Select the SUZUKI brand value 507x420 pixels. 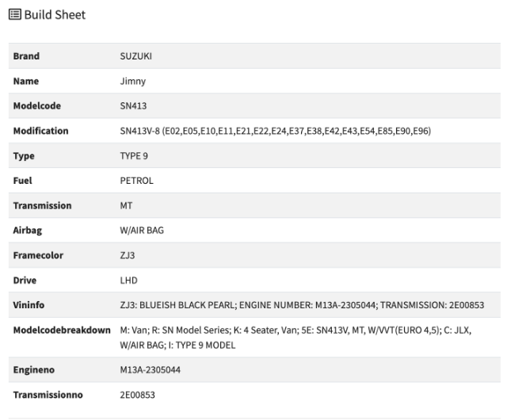coord(135,56)
